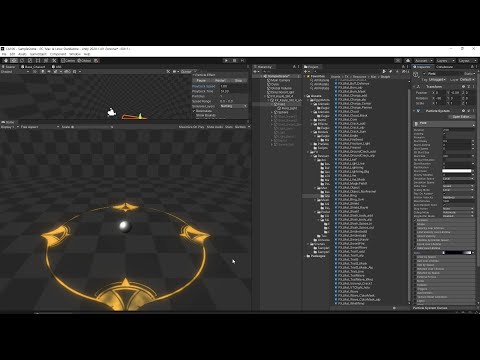
Task: Click Restart in Particle Effect panel
Action: (220, 80)
